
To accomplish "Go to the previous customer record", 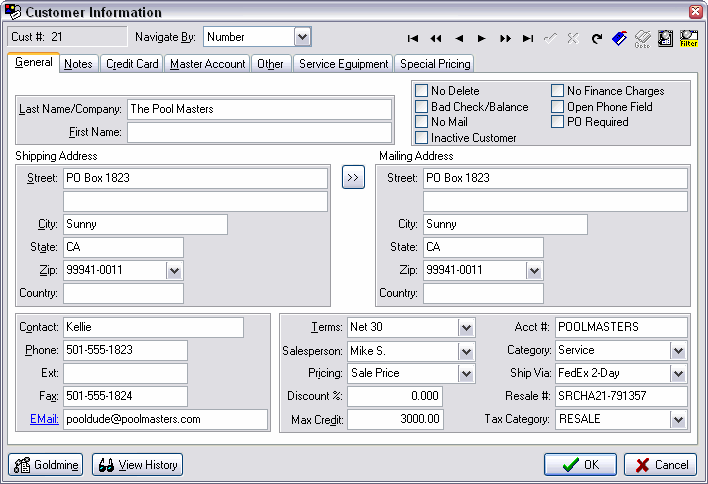I will pos(459,39).
